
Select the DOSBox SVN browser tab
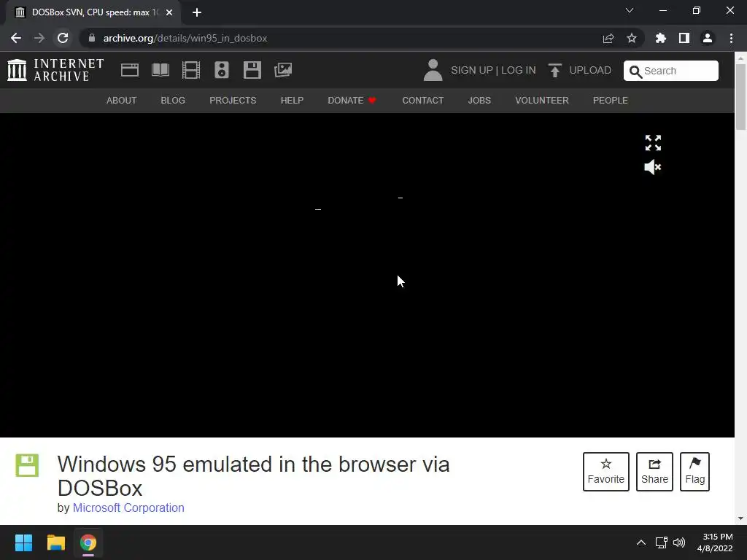click(x=93, y=12)
